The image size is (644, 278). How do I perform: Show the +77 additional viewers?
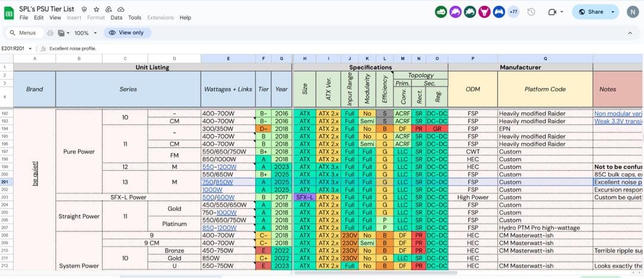513,12
